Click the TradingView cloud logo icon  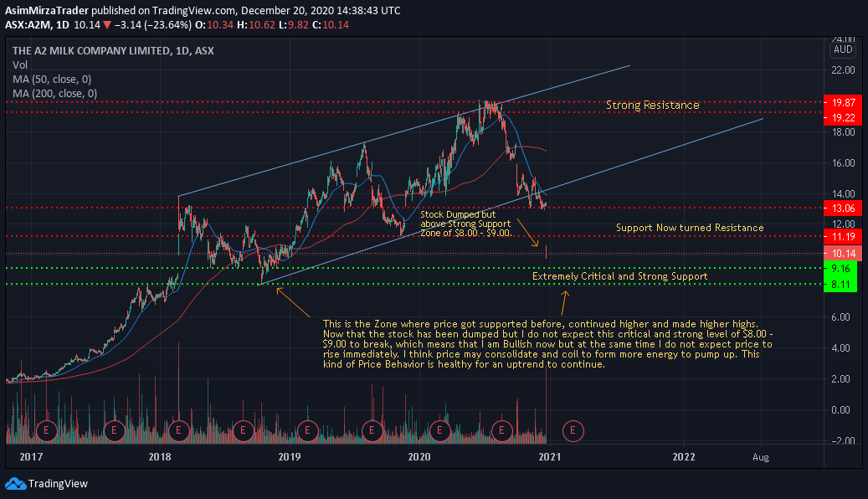(x=16, y=483)
